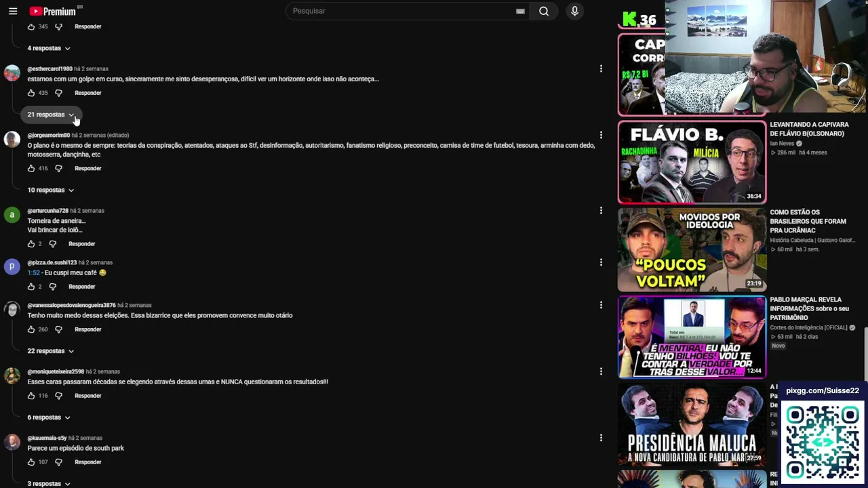Like @esthercarol1980's comment
This screenshot has height=488, width=868.
tap(31, 93)
